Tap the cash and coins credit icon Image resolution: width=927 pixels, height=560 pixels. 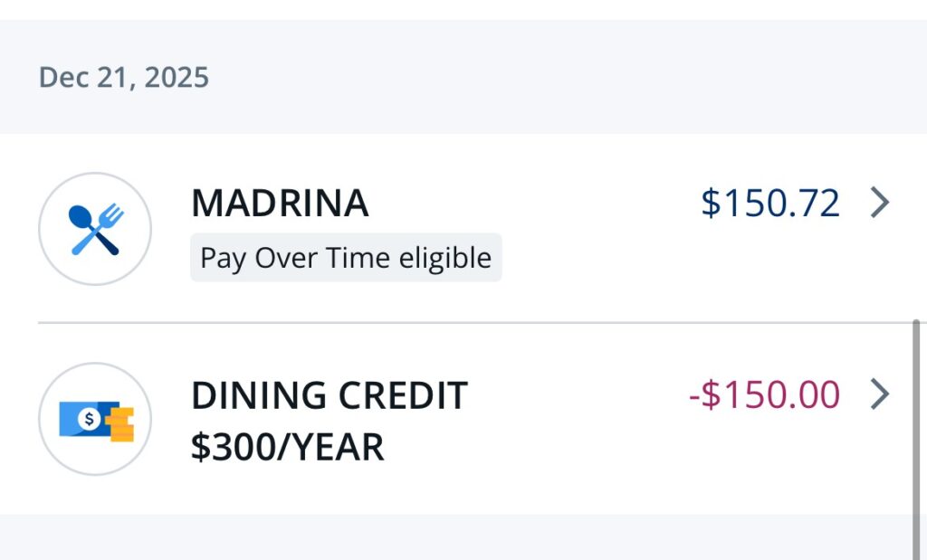[x=95, y=419]
